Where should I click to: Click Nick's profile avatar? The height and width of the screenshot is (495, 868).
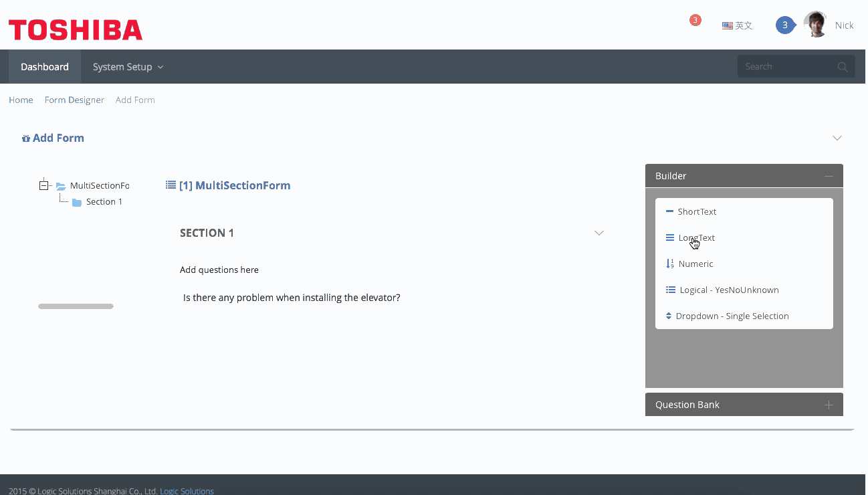815,25
